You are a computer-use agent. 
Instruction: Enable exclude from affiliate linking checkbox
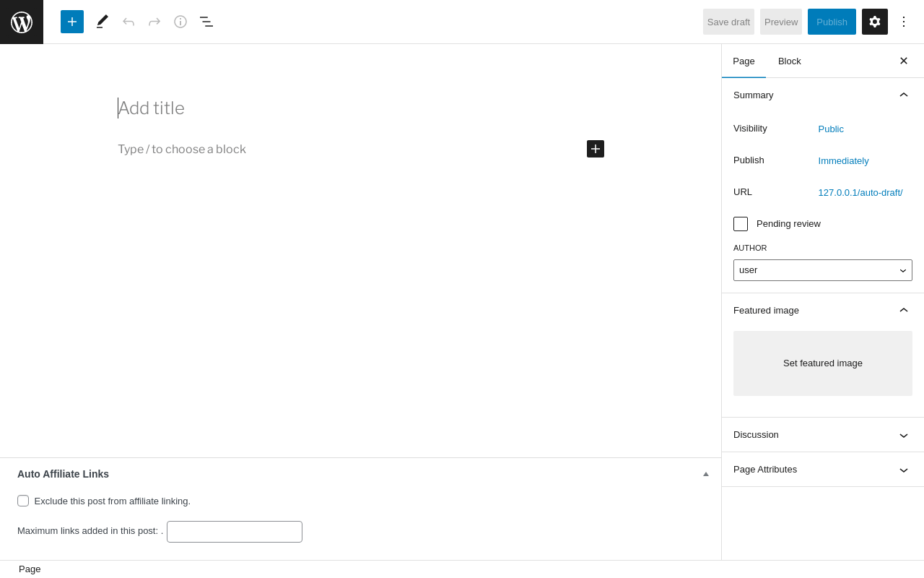[x=23, y=501]
